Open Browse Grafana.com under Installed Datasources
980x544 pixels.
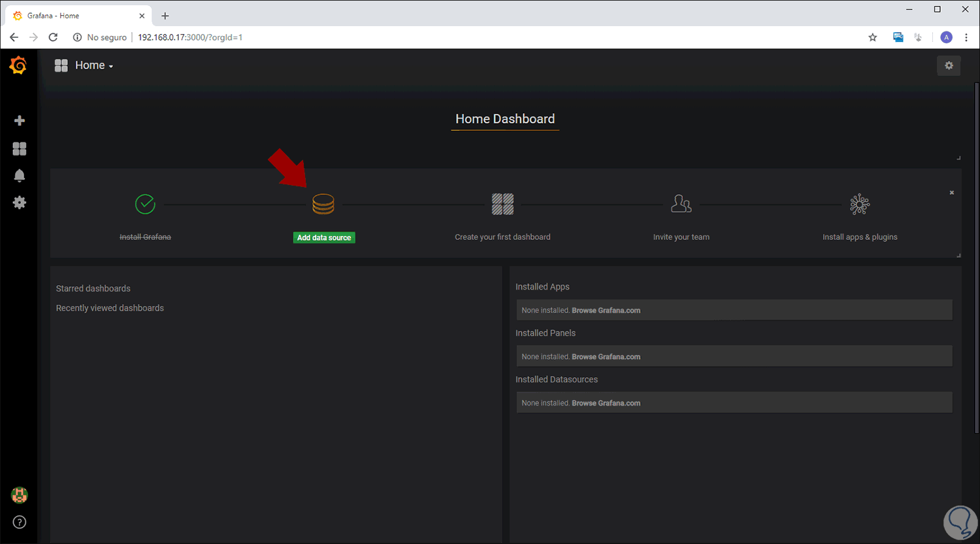(606, 403)
